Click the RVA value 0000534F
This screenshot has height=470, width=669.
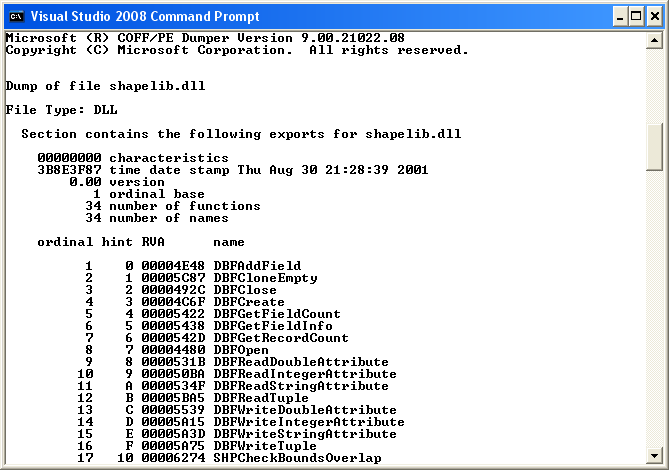coord(173,386)
